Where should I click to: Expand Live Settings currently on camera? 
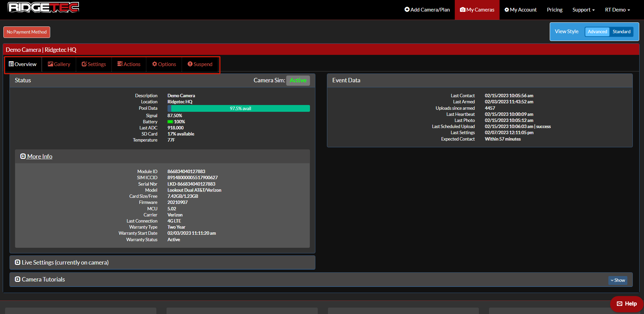(62, 263)
